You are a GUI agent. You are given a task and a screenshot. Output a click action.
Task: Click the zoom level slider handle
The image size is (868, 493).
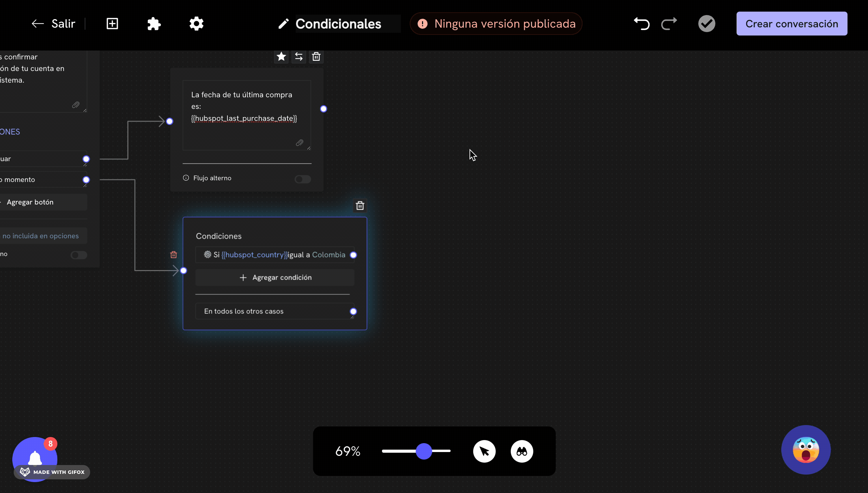point(424,451)
